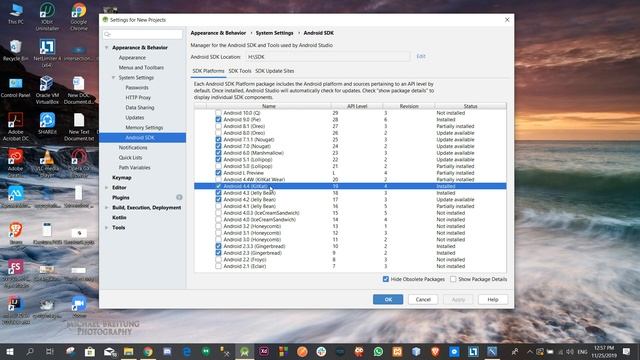
Task: Open the This PC desktop icon
Action: (16, 13)
